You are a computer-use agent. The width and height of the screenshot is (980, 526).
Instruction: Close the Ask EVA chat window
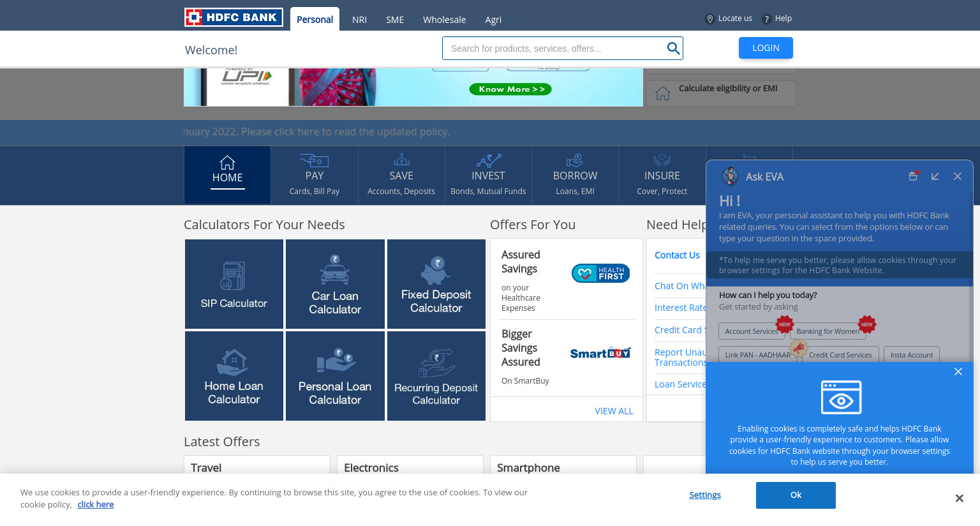click(x=958, y=176)
